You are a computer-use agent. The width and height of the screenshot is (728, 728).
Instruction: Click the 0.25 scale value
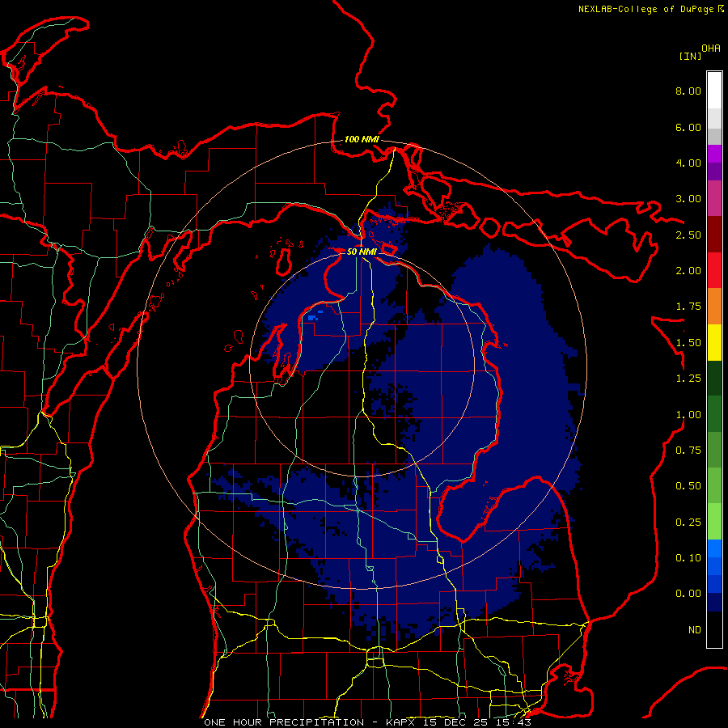pos(688,523)
